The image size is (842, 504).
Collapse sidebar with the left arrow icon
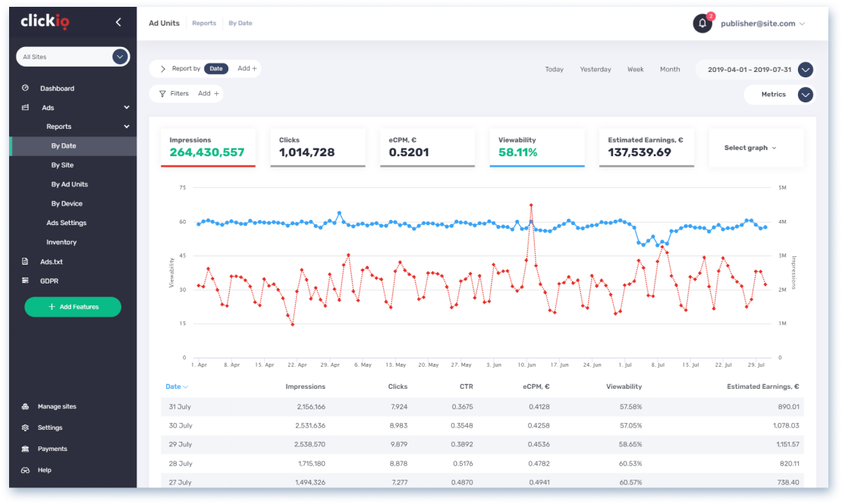point(118,22)
